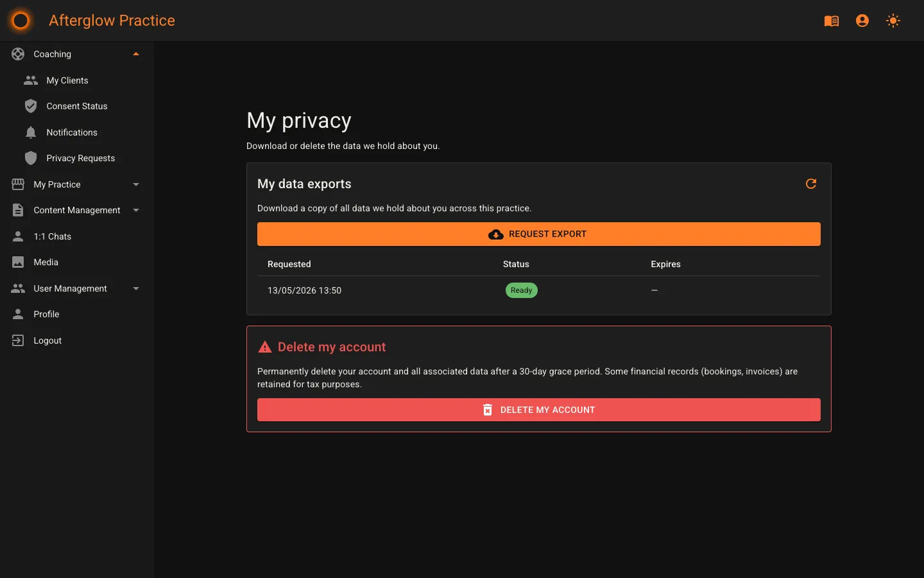The image size is (924, 578).
Task: Click the Media image icon
Action: (18, 262)
